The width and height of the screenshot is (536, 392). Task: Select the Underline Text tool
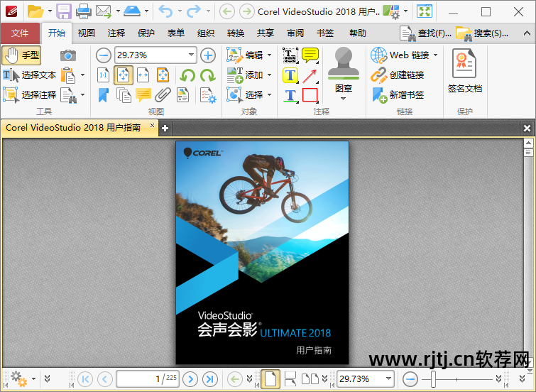pos(290,95)
